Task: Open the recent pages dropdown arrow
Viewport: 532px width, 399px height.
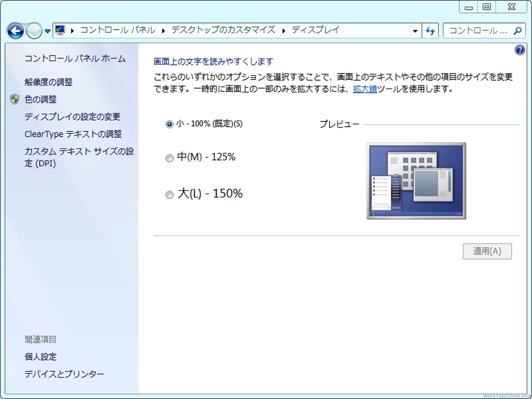Action: coord(47,31)
